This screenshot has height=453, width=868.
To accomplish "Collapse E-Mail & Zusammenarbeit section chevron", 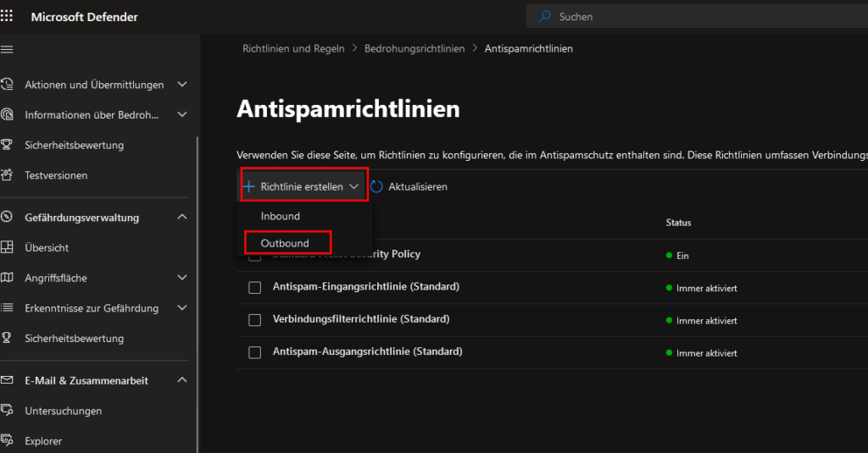I will (182, 380).
